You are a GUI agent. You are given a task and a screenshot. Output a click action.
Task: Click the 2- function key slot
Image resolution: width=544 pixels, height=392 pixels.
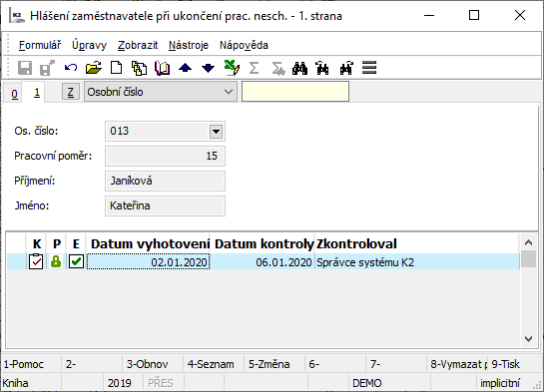[x=92, y=364]
